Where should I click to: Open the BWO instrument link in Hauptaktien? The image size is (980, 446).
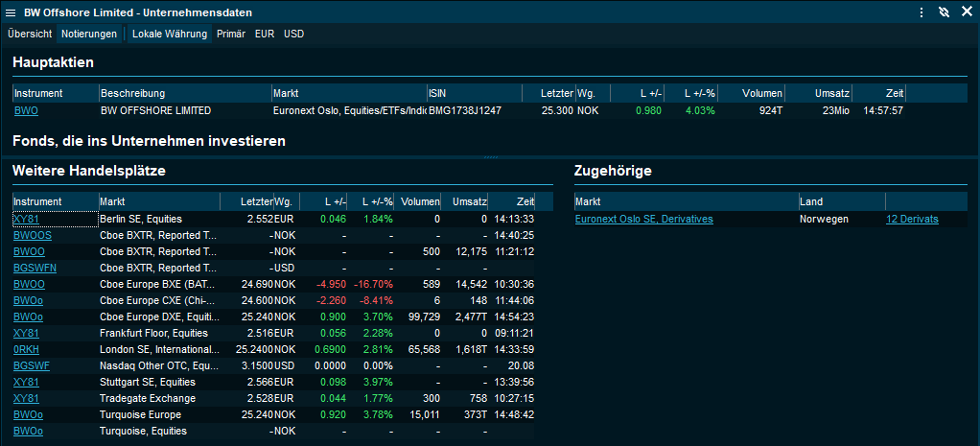26,111
